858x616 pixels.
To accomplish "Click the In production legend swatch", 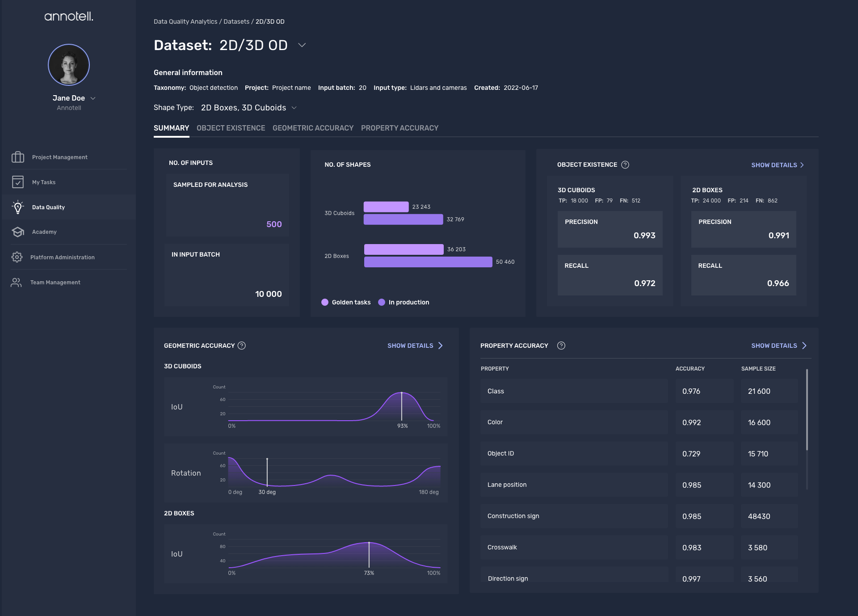I will (x=382, y=302).
